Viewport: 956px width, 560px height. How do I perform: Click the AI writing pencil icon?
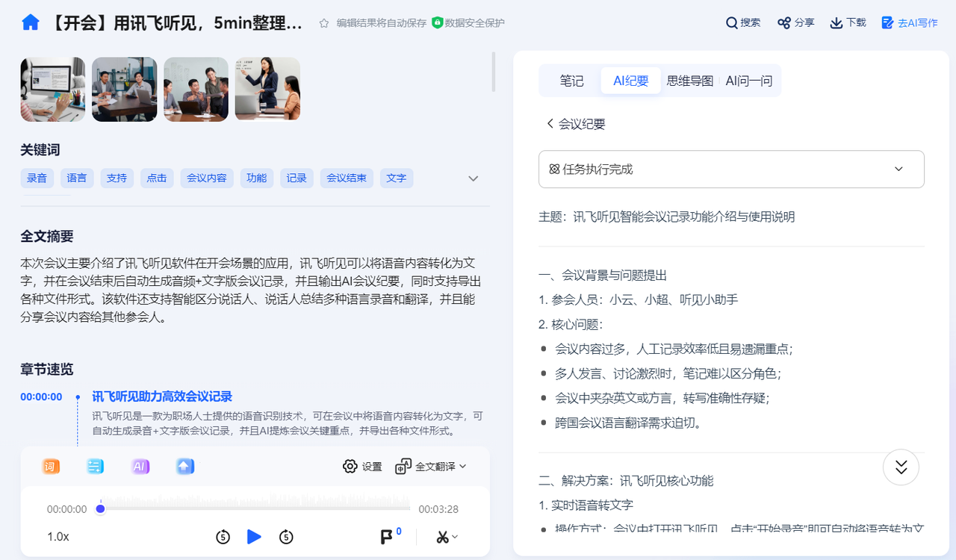point(888,23)
